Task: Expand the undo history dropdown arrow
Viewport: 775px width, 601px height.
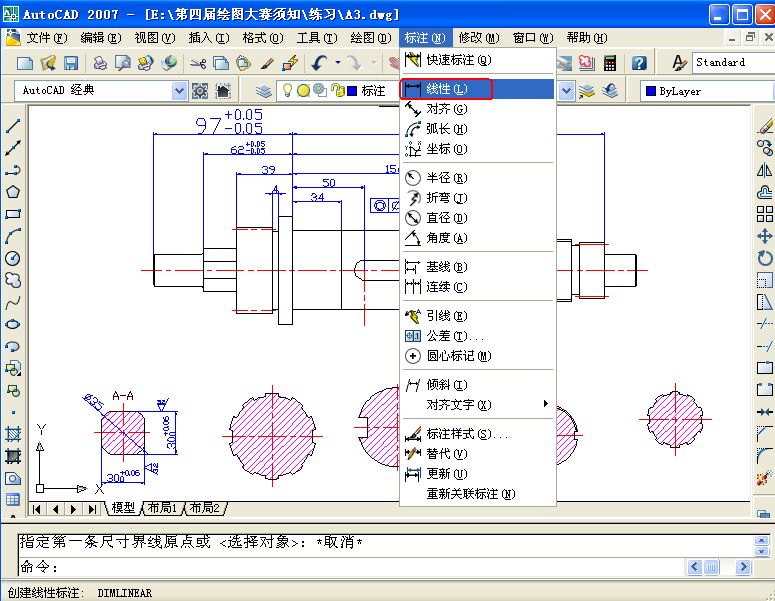Action: click(338, 63)
